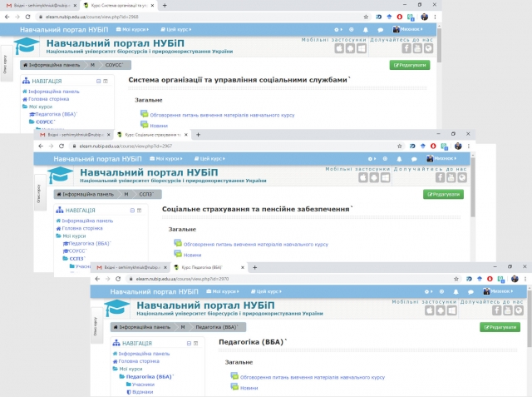
Task: Open user profile menu in top window
Action: 408,29
